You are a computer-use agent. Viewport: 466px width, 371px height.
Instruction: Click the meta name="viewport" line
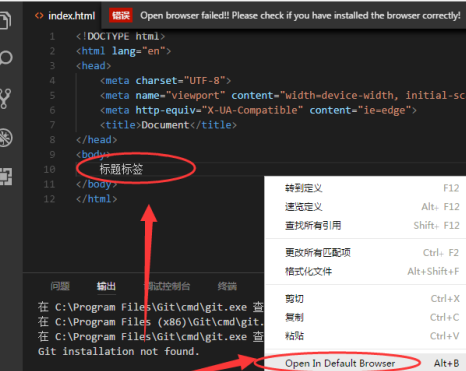[x=283, y=96]
